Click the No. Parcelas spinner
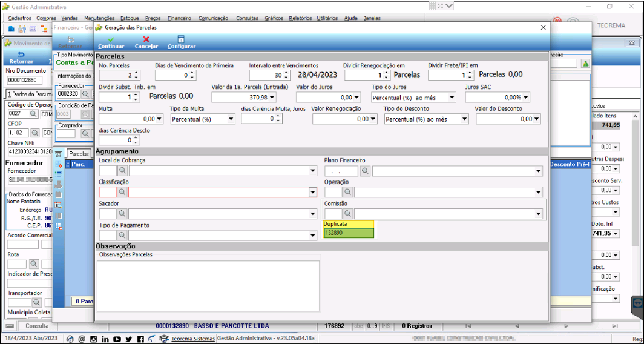Image resolution: width=644 pixels, height=344 pixels. point(137,75)
